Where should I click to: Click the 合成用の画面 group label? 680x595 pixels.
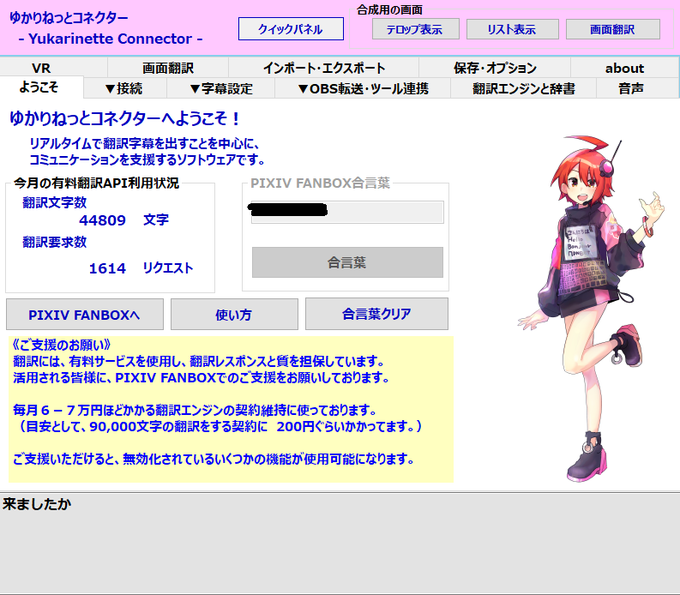click(x=389, y=10)
